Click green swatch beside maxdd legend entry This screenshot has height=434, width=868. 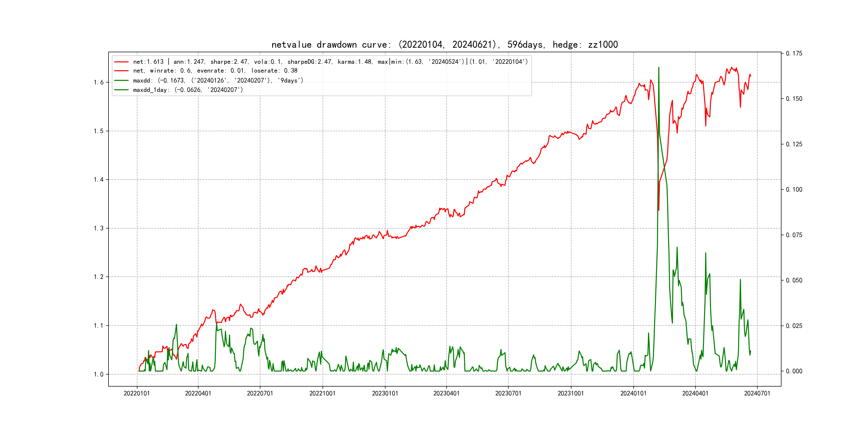point(121,81)
